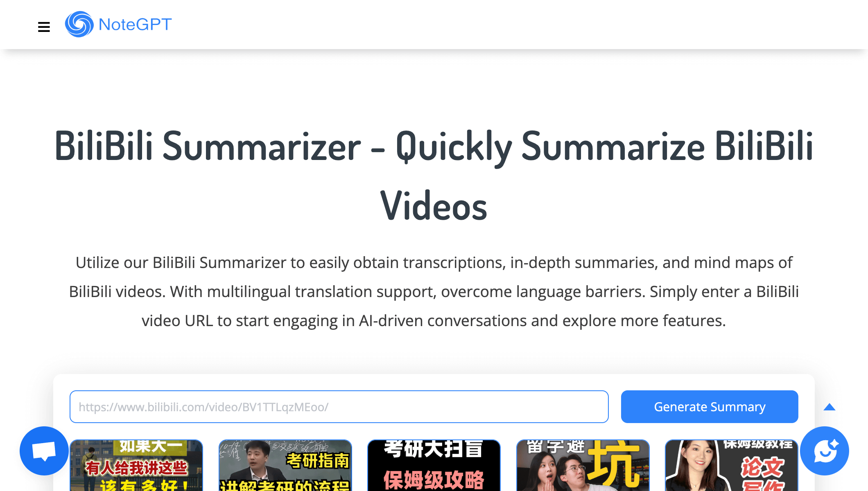Pick the 留学避坑 video thumbnail
This screenshot has height=491, width=868.
pyautogui.click(x=583, y=465)
